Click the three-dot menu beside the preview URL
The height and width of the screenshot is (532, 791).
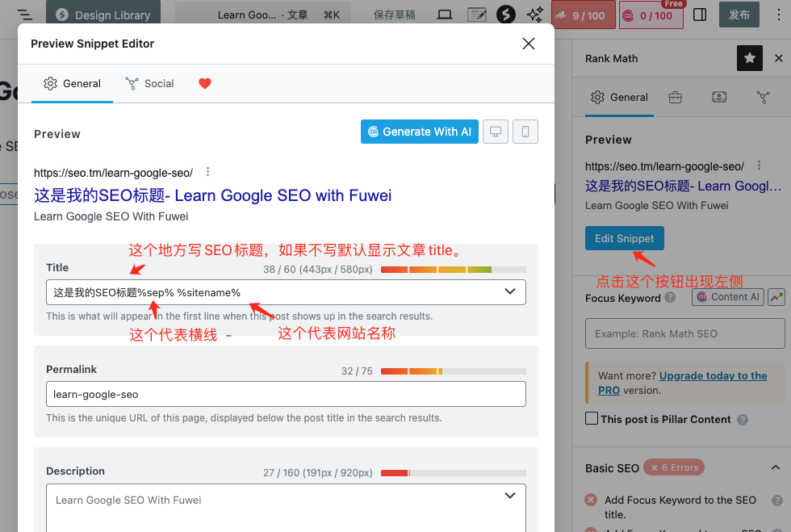tap(208, 172)
